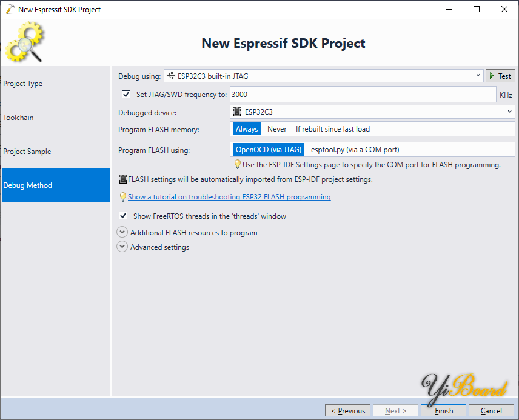The image size is (519, 420).
Task: Click the Debugged device label
Action: 147,113
